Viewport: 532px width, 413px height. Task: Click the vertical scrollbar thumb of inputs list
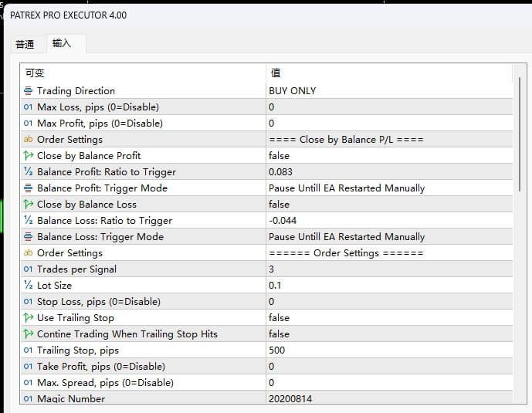[520, 134]
